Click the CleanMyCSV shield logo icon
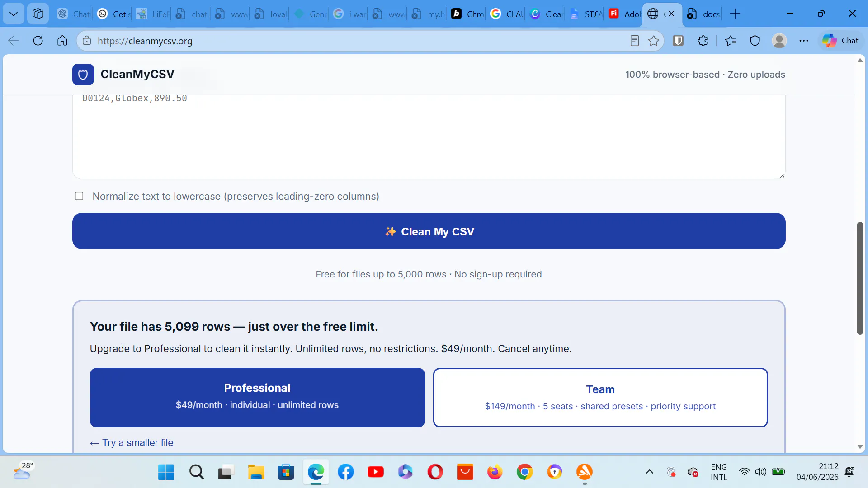Screen dimensions: 868x488 [83, 75]
